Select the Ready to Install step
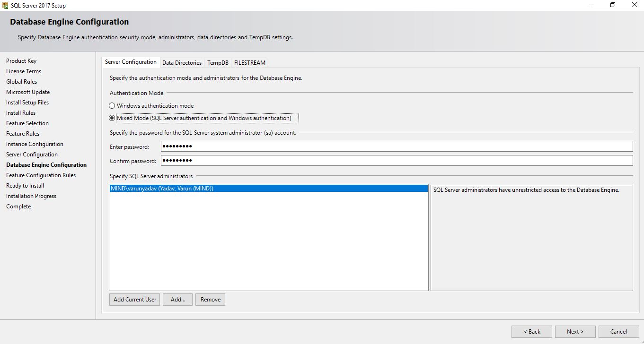Image resolution: width=644 pixels, height=344 pixels. 25,185
